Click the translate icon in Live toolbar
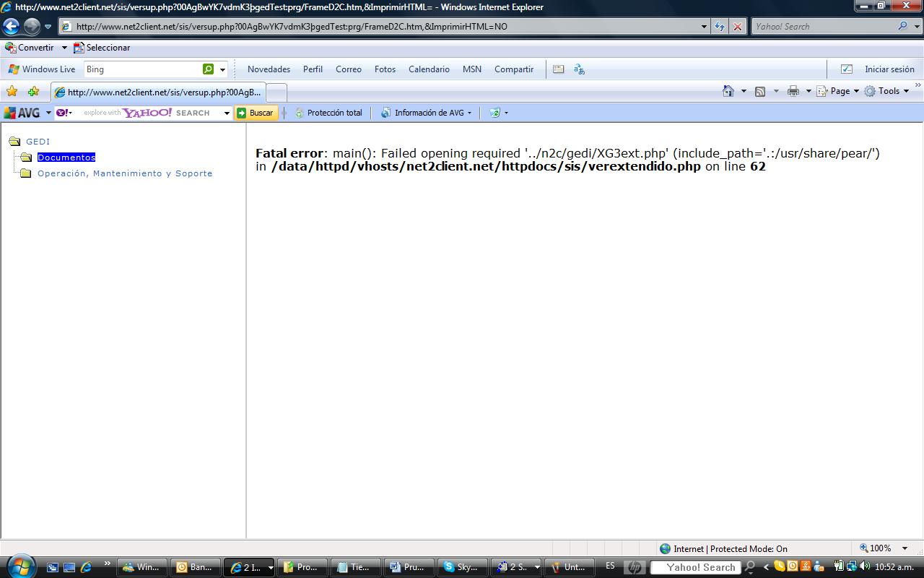 click(x=579, y=69)
